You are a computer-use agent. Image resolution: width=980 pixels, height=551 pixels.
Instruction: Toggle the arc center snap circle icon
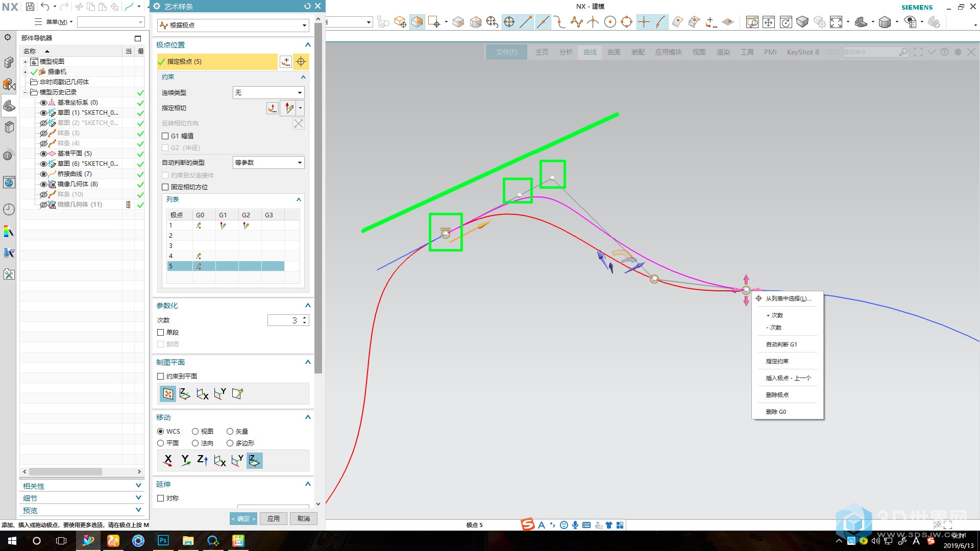click(x=610, y=22)
